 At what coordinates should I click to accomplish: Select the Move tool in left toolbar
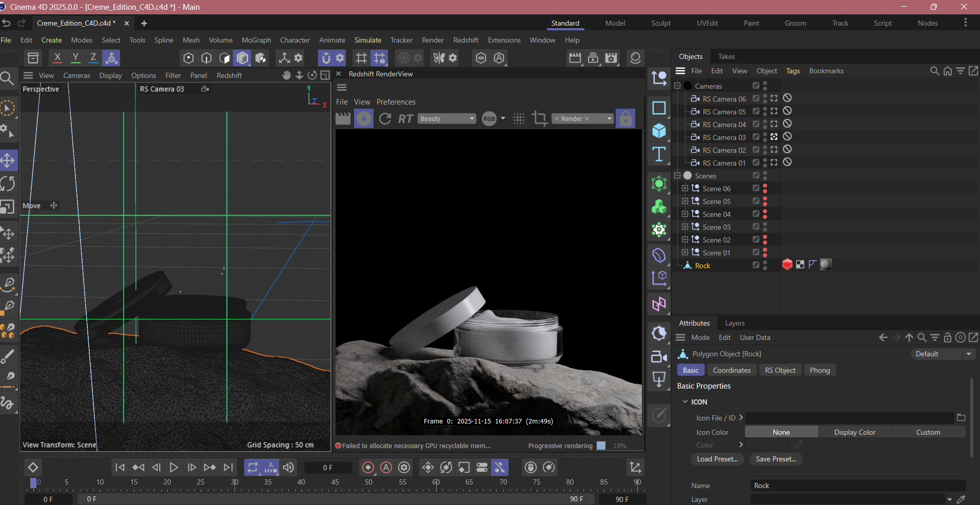[8, 160]
